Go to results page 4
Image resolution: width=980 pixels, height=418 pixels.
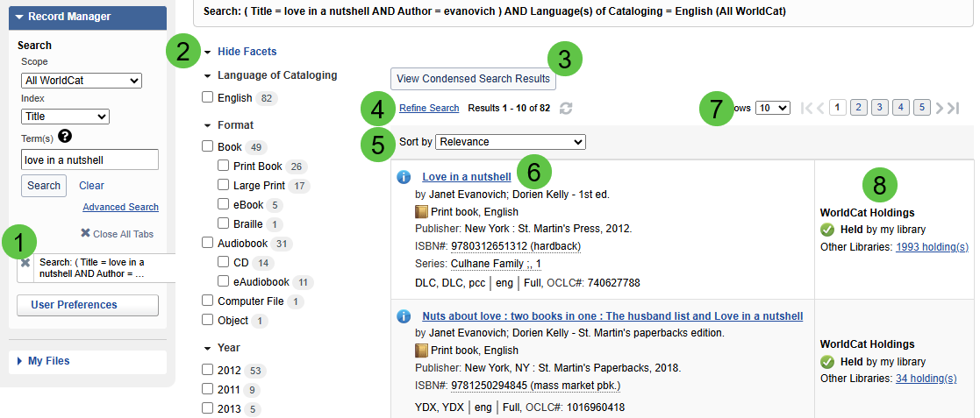pyautogui.click(x=901, y=108)
